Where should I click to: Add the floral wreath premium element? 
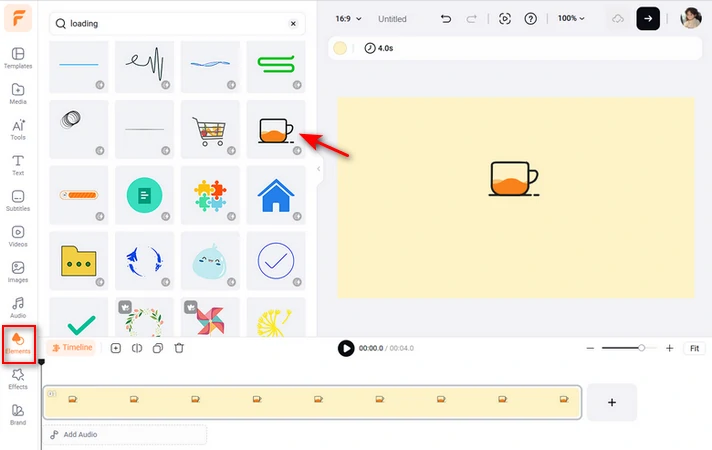click(x=144, y=317)
